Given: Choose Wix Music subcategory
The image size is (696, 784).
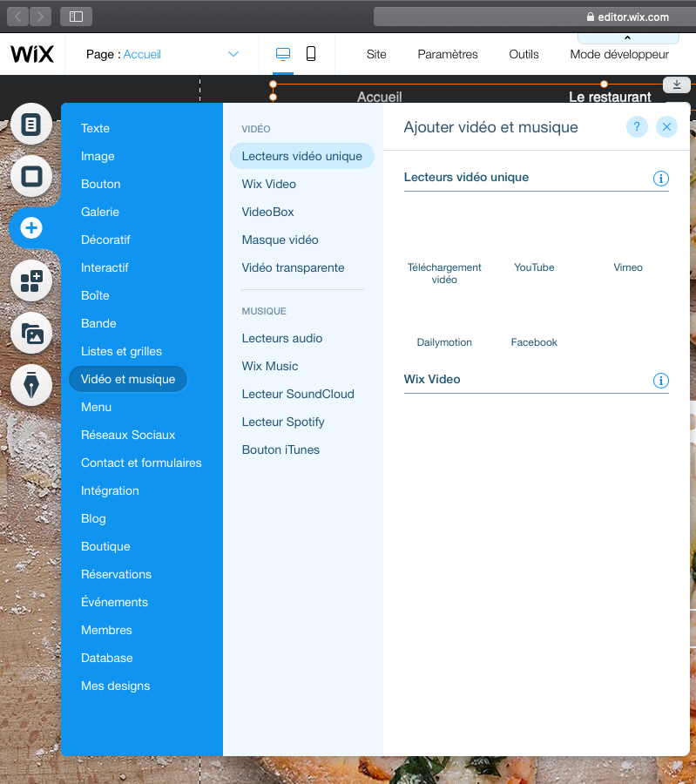Looking at the screenshot, I should (270, 366).
